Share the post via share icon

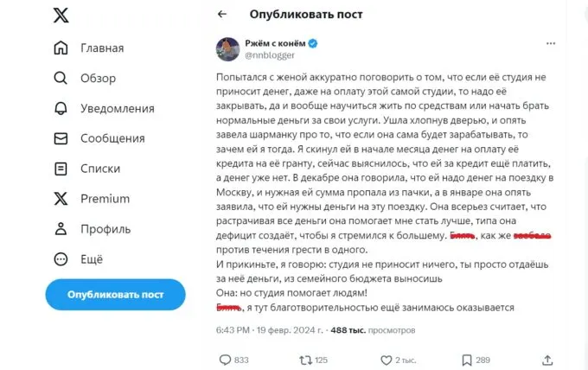pos(546,360)
